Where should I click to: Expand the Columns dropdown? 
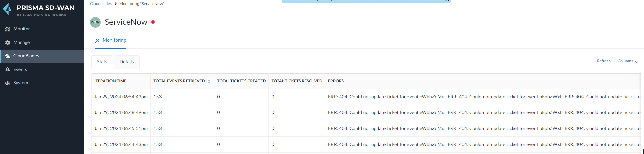point(627,61)
